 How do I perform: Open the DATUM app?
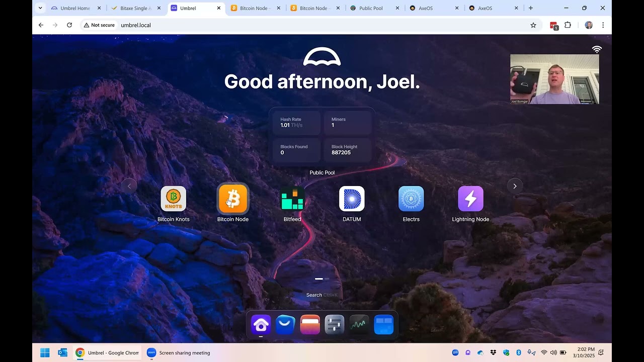click(x=352, y=199)
